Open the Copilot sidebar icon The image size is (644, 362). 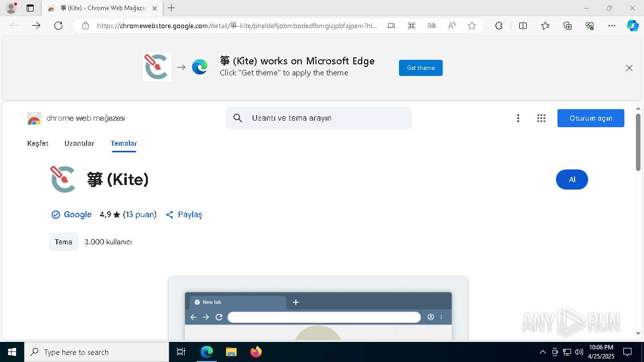tap(632, 26)
